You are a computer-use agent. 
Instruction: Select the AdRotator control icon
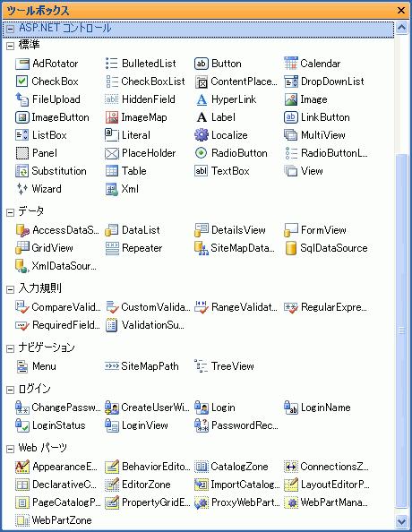coord(22,64)
